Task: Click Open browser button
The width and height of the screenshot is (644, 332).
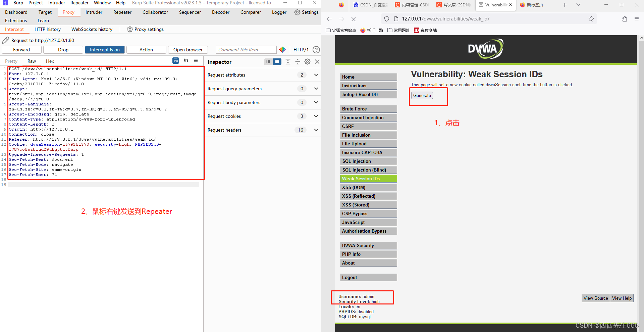Action: tap(188, 50)
